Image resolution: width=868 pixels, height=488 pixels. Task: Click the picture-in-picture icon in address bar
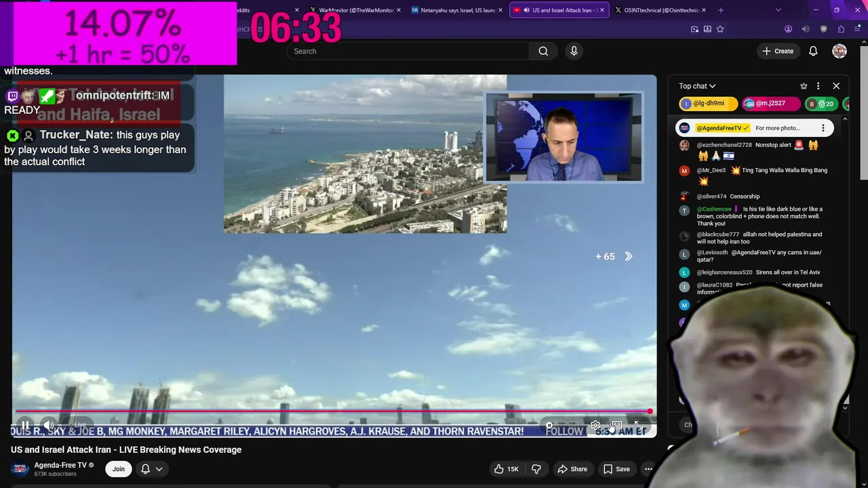pyautogui.click(x=694, y=29)
